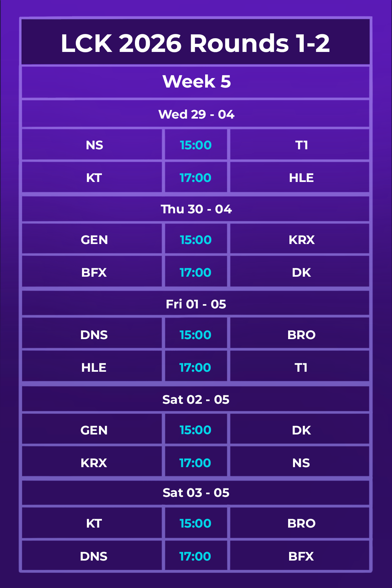The width and height of the screenshot is (392, 588).
Task: Click BFX in Thursday's 17:00 match
Action: click(94, 273)
